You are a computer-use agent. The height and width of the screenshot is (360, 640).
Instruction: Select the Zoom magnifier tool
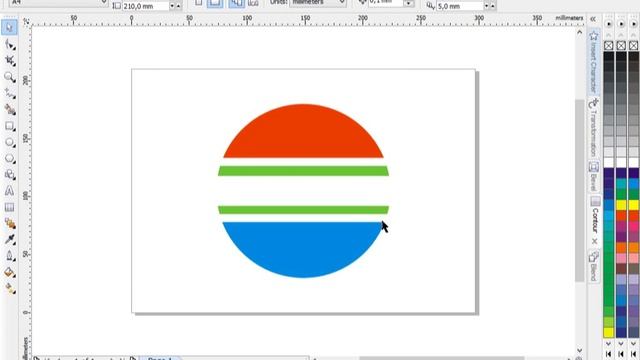point(9,77)
